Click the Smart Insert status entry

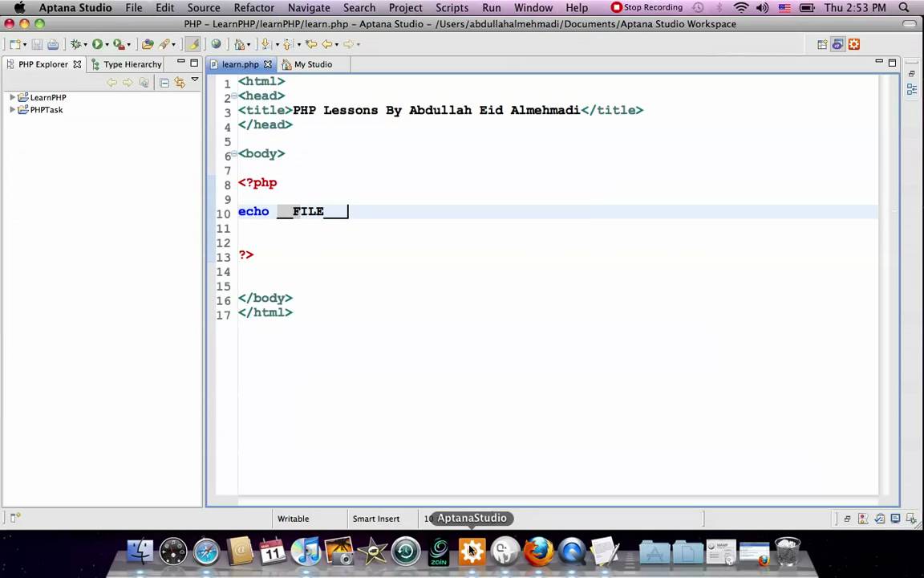coord(376,519)
